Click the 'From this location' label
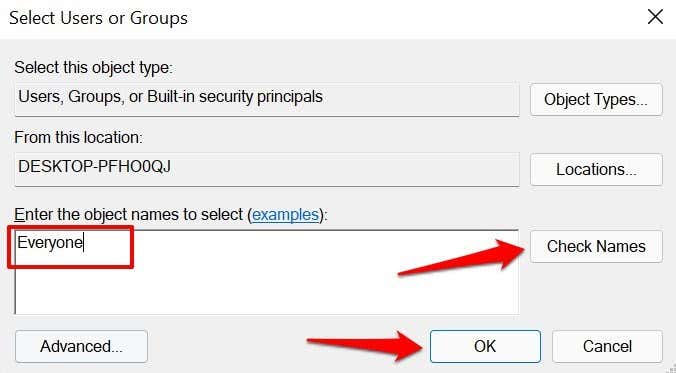 78,138
